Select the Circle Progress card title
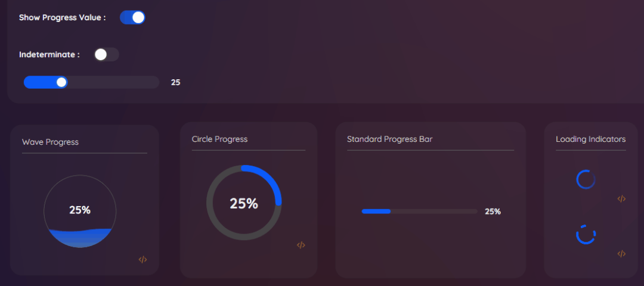 coord(219,139)
